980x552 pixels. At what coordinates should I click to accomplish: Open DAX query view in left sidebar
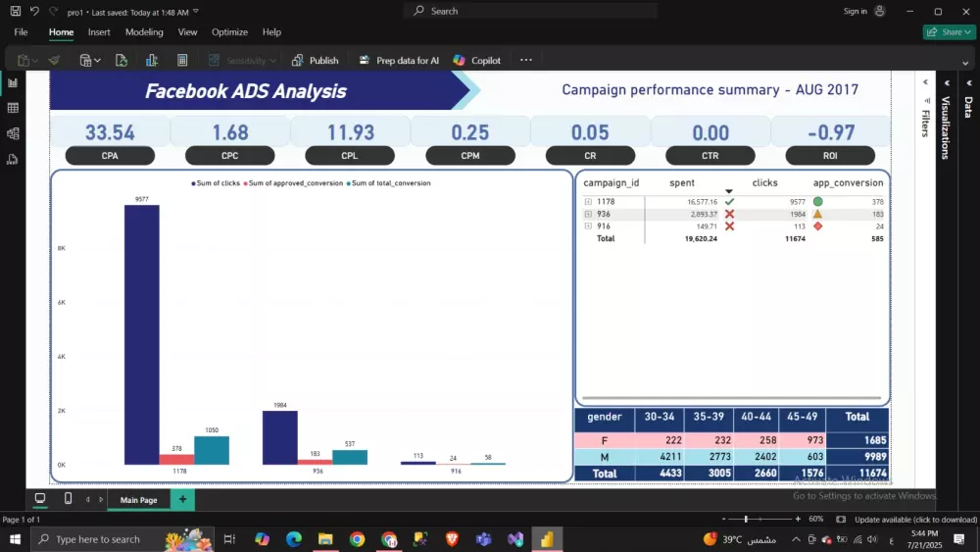click(x=13, y=160)
